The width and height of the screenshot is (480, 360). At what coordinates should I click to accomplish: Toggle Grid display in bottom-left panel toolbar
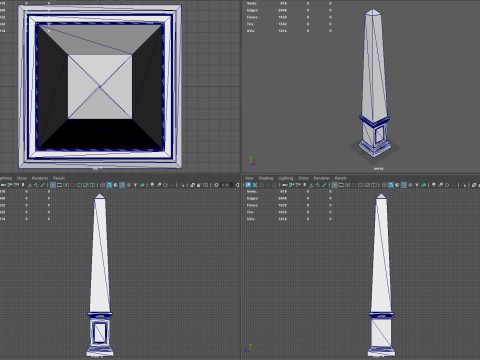point(53,185)
